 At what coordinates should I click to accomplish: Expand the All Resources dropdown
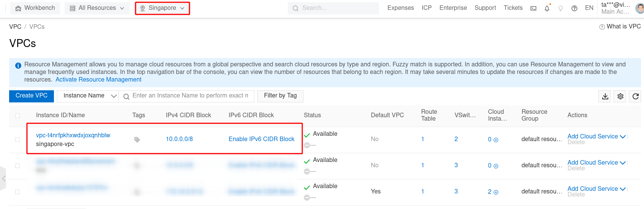97,8
